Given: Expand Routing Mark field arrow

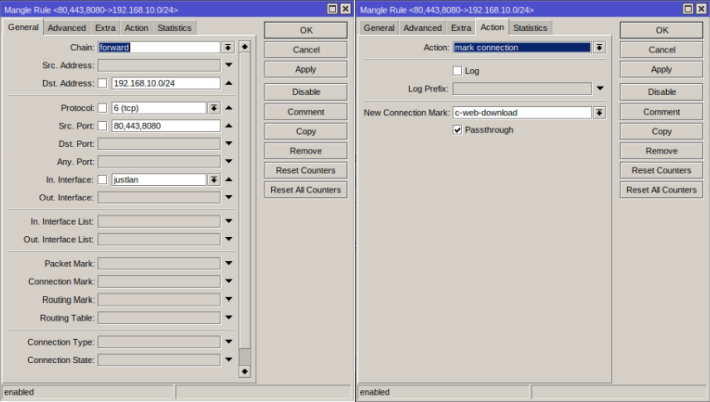Looking at the screenshot, I should 229,299.
